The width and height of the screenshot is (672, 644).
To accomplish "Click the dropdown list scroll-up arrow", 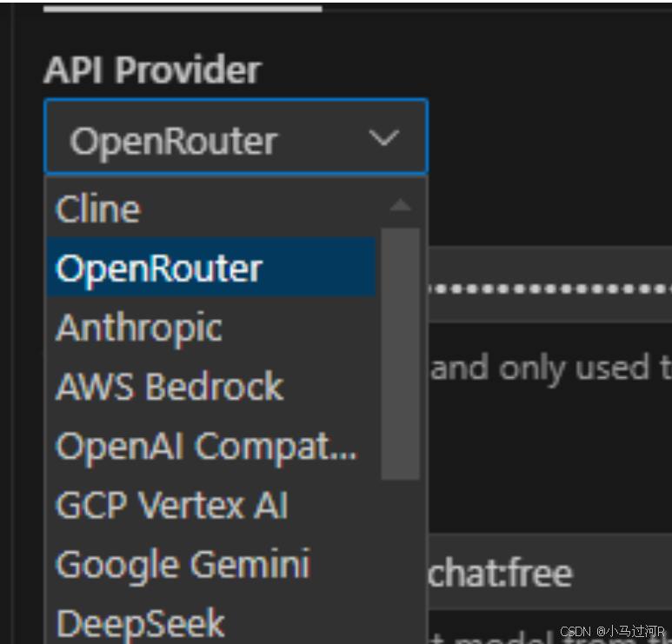I will click(400, 205).
